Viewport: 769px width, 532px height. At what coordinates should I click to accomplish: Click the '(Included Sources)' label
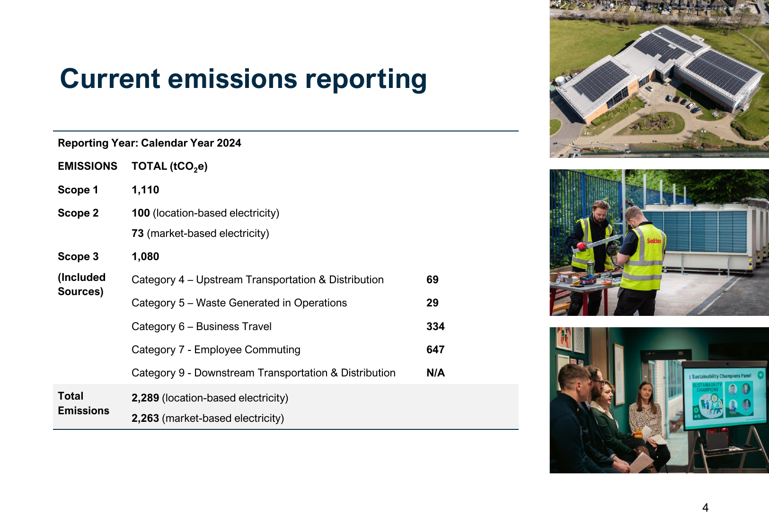click(x=81, y=284)
